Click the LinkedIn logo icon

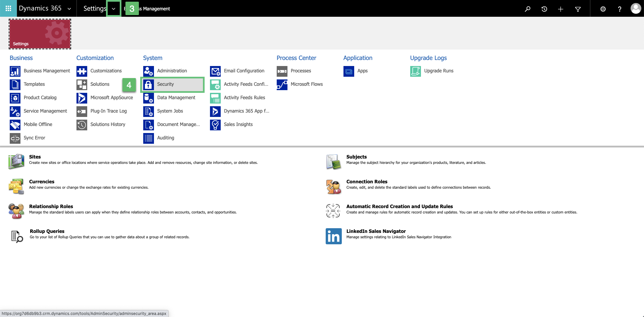pos(334,236)
